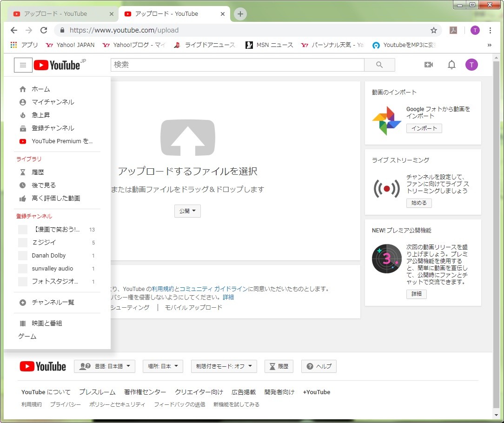Open the sunvalley audio channel
The width and height of the screenshot is (504, 423).
[57, 268]
